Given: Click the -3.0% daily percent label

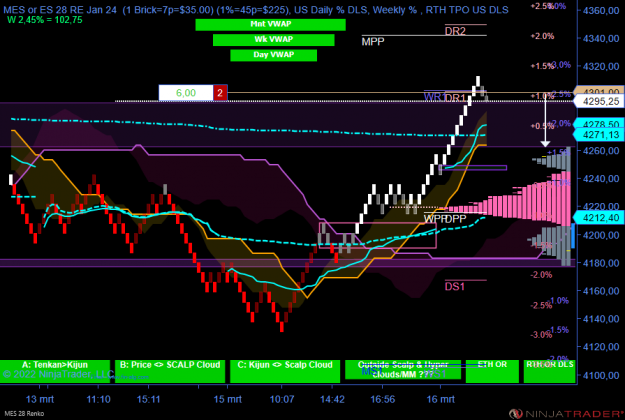Looking at the screenshot, I should pyautogui.click(x=541, y=335).
